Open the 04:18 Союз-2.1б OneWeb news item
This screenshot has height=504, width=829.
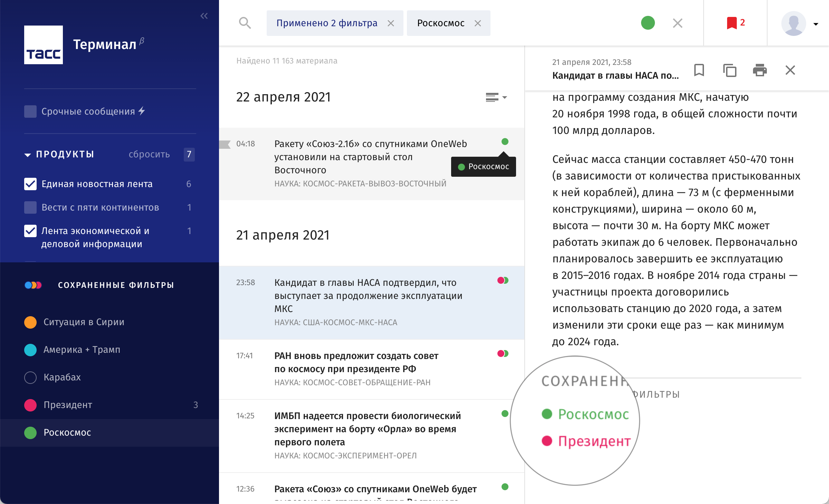click(372, 164)
